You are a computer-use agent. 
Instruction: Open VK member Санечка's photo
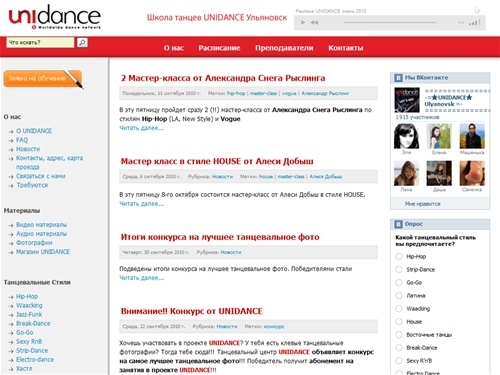pyautogui.click(x=472, y=173)
